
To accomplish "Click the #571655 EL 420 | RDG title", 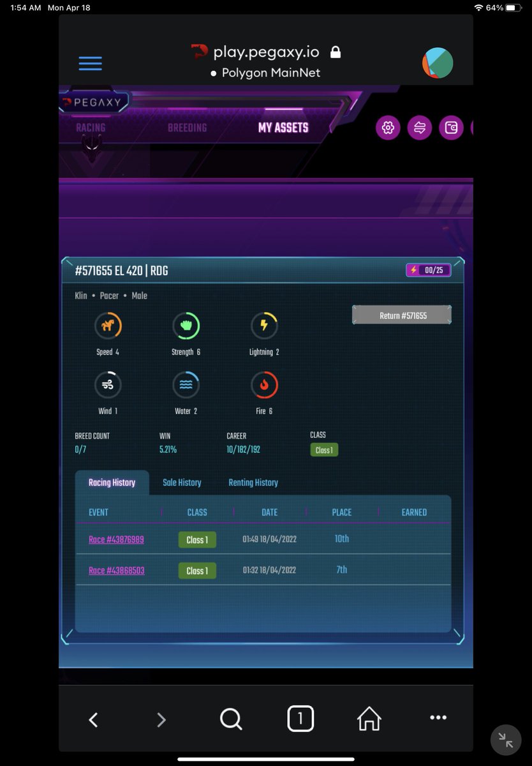I will coord(121,271).
